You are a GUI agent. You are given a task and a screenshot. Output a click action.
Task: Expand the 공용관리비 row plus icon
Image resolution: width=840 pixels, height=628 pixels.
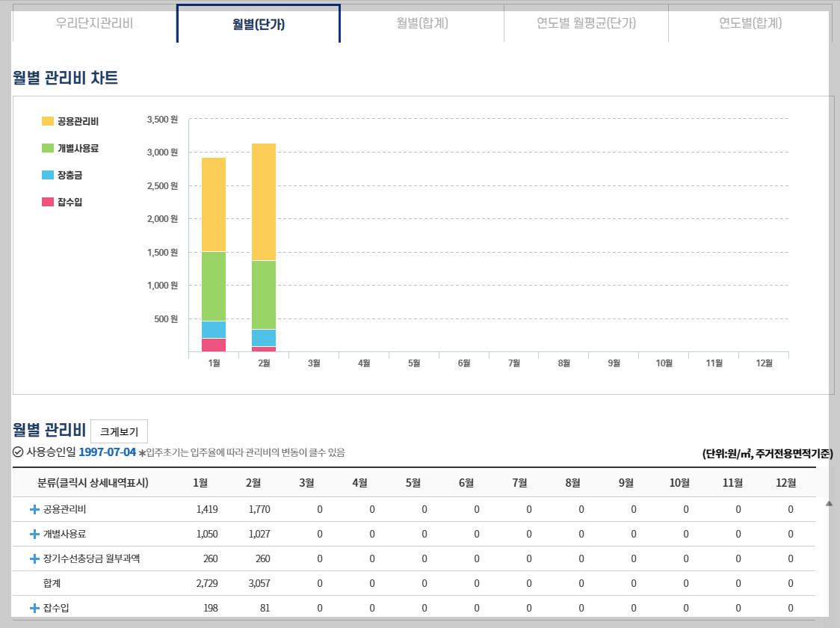tap(34, 510)
